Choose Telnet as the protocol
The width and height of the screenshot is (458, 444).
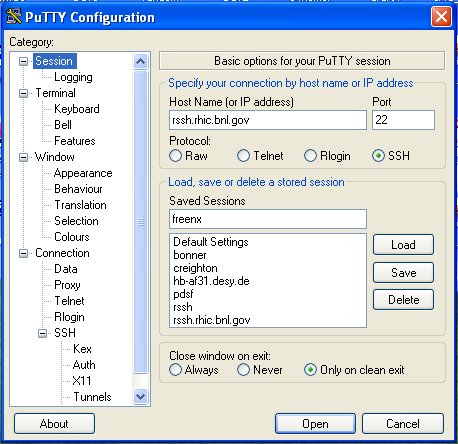pos(243,156)
